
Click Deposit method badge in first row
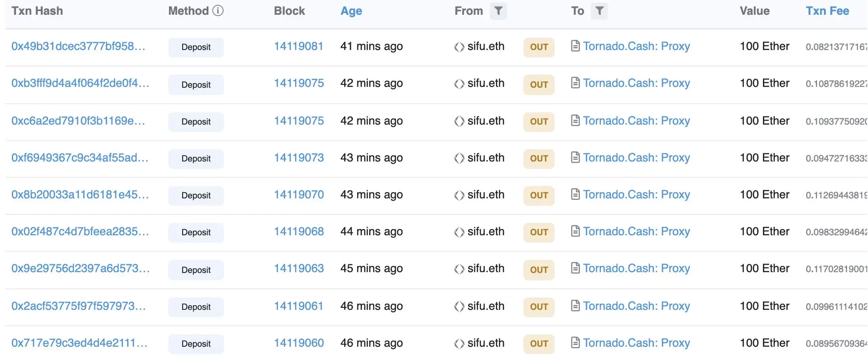tap(196, 47)
